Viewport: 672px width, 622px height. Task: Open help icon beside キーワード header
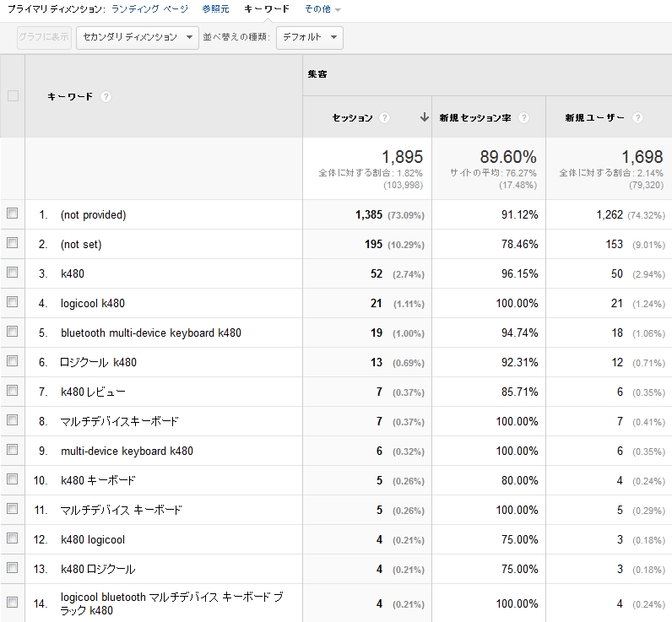pyautogui.click(x=106, y=97)
